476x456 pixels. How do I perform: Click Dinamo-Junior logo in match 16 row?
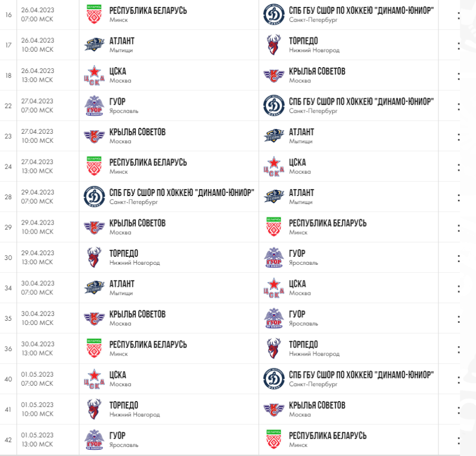(274, 15)
